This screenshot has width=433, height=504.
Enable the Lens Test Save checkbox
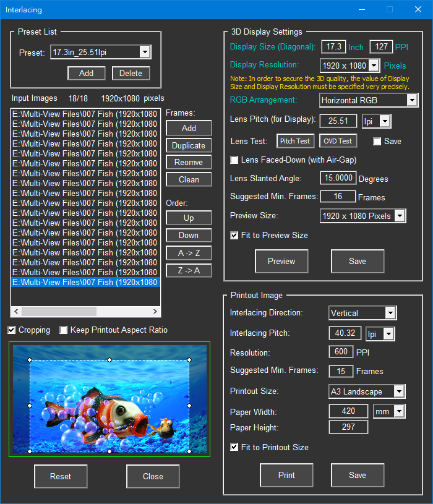coord(377,142)
